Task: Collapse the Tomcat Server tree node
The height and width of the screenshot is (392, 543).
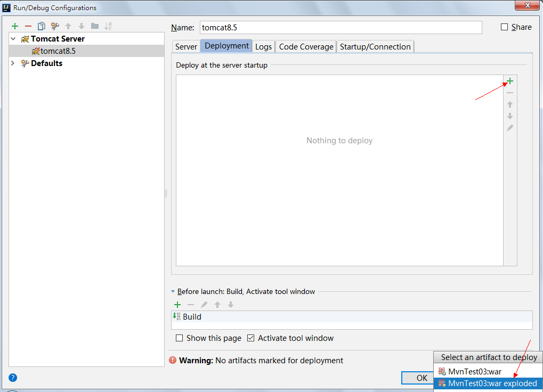Action: pos(13,39)
